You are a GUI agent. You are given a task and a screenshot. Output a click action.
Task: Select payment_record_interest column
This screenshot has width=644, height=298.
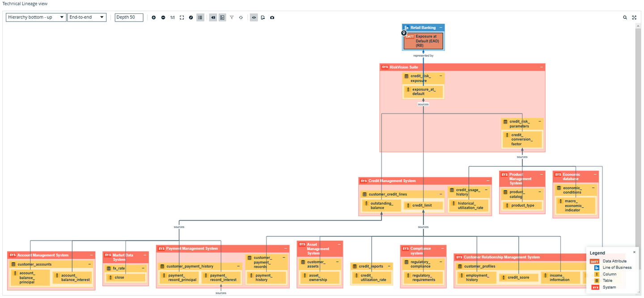[x=221, y=277]
